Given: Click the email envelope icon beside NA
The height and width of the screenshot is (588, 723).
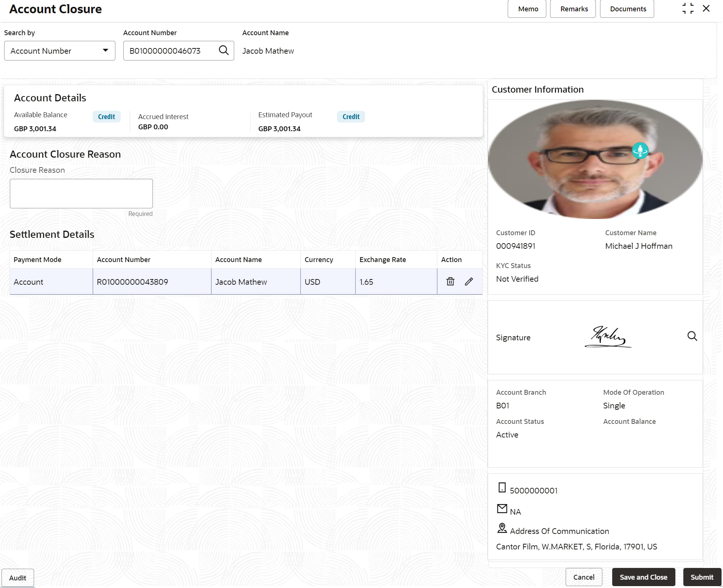Looking at the screenshot, I should (x=502, y=509).
